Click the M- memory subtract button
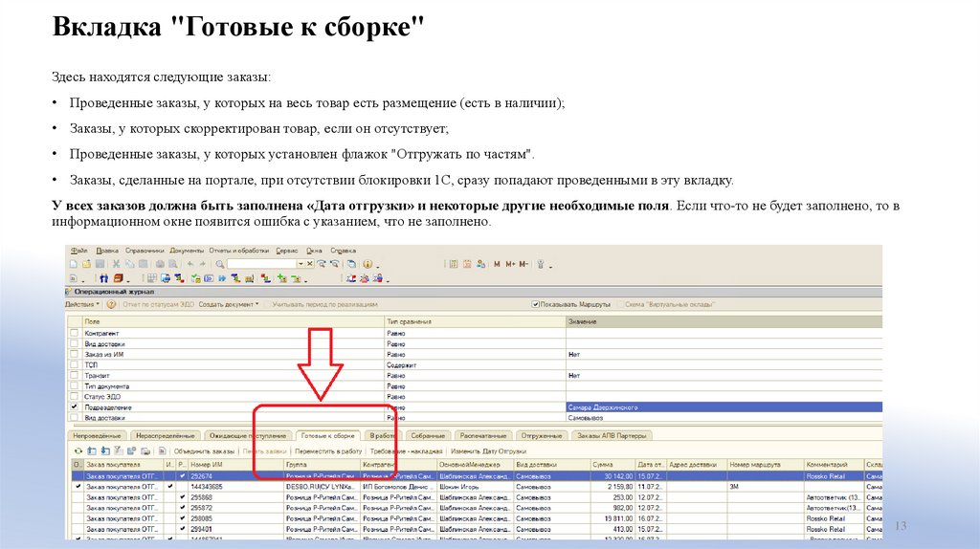The width and height of the screenshot is (980, 549). [523, 264]
